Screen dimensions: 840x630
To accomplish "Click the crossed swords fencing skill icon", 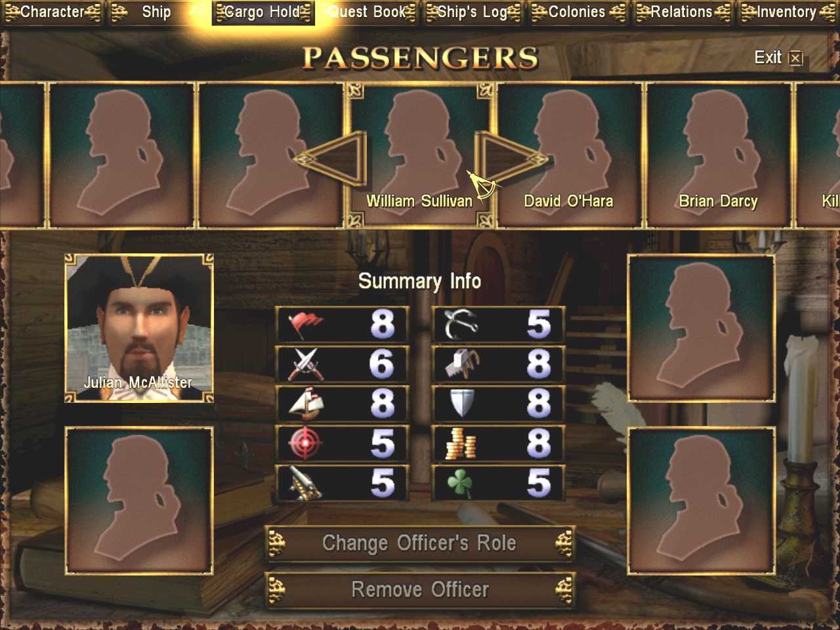I will [306, 364].
